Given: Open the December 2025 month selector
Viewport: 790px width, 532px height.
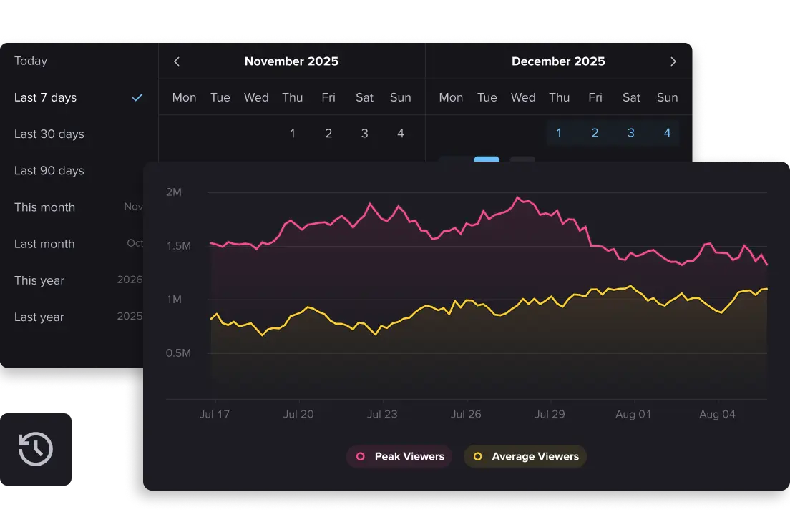Looking at the screenshot, I should pyautogui.click(x=558, y=61).
